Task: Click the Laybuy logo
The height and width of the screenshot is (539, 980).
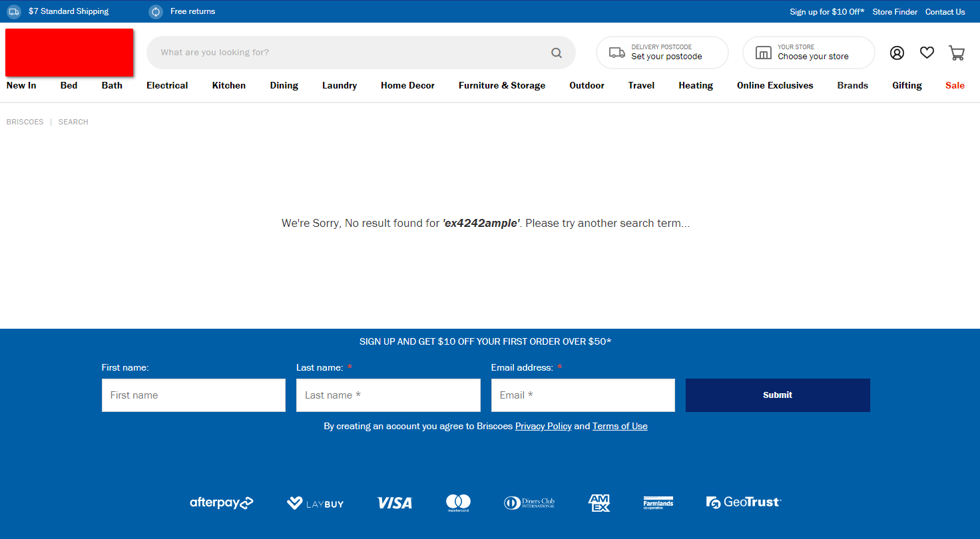Action: 315,503
